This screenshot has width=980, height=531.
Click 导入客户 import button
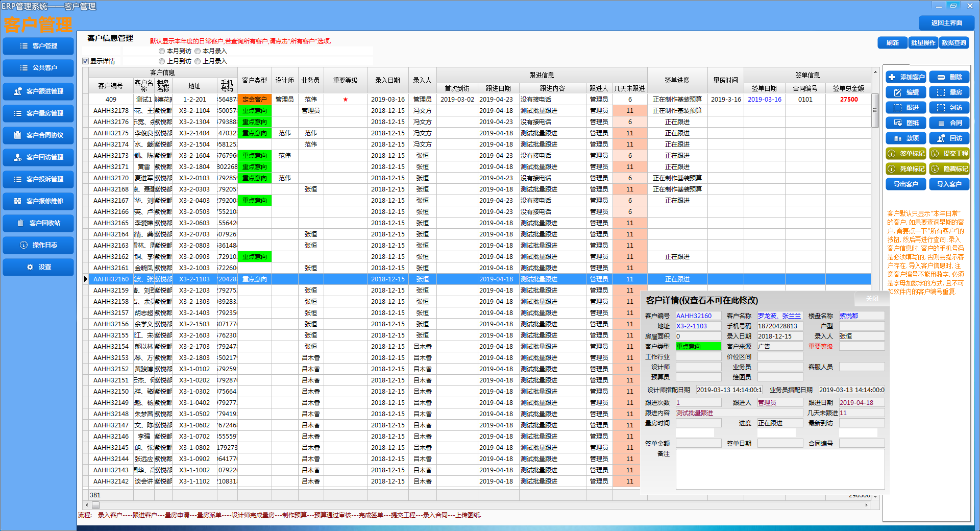point(949,184)
